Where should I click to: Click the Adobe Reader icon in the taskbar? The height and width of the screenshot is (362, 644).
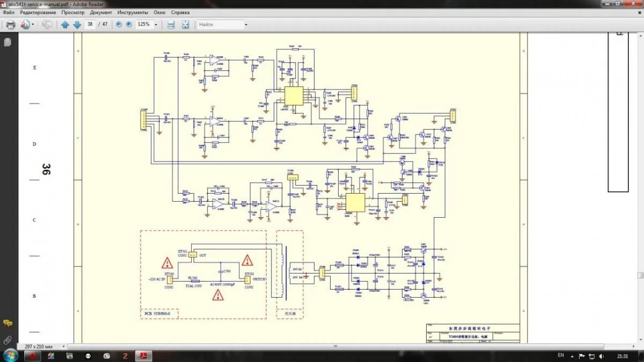tap(144, 356)
